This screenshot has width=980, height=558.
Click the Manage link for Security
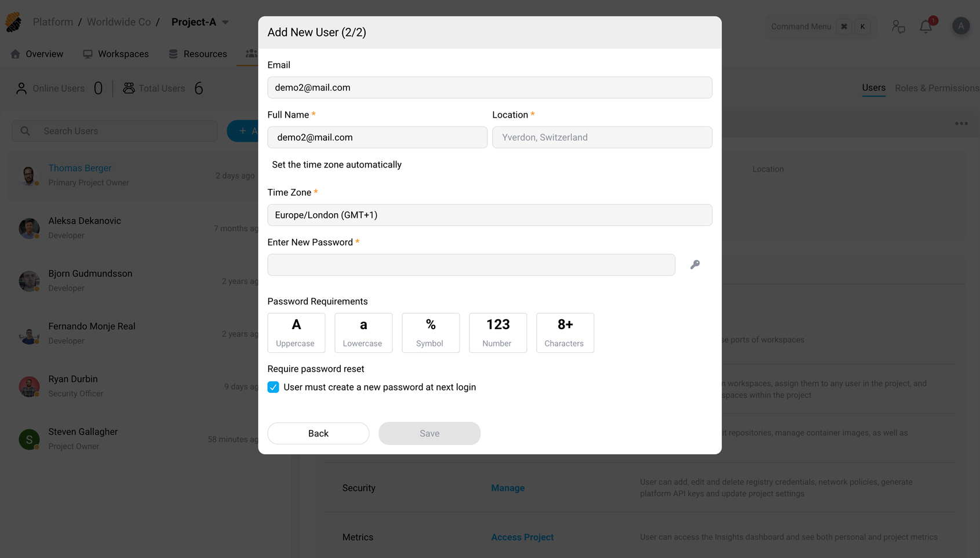[508, 488]
